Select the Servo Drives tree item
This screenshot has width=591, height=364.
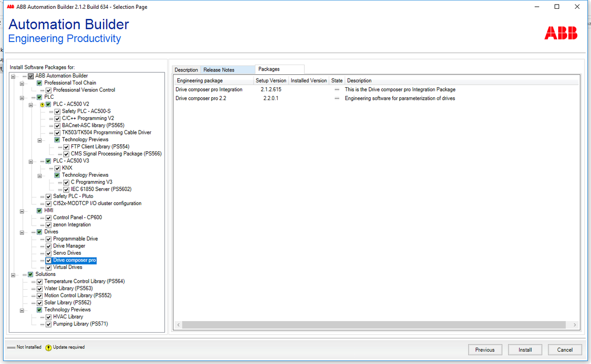pos(67,253)
